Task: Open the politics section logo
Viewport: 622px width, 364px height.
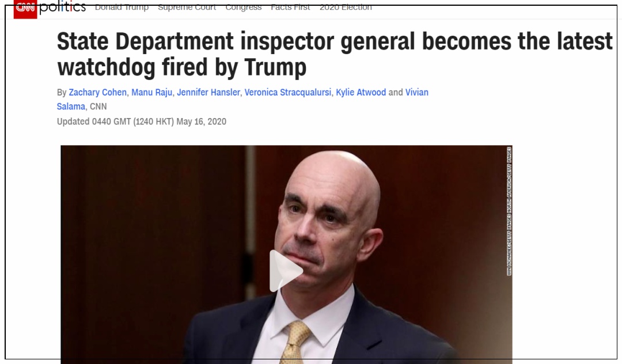Action: [63, 7]
